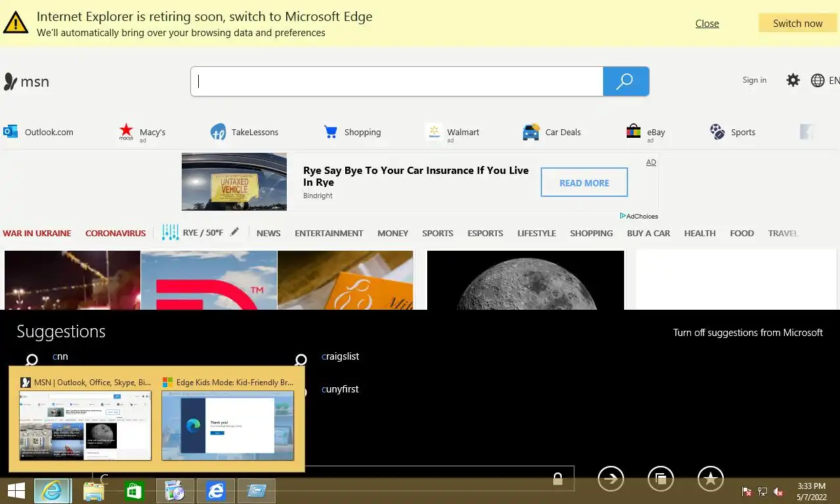Click the Go forward arrow button
Screen dimensions: 840x504
(611, 479)
